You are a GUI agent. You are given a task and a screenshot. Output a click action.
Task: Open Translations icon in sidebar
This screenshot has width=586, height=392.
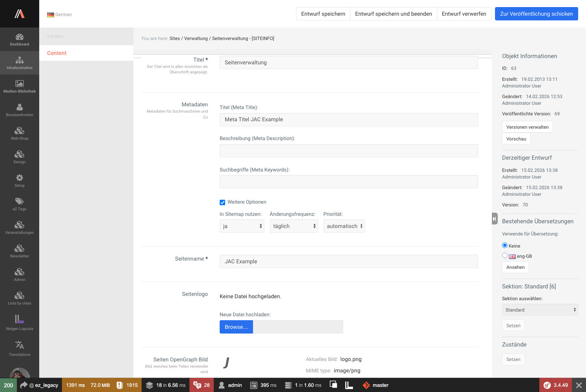19,345
